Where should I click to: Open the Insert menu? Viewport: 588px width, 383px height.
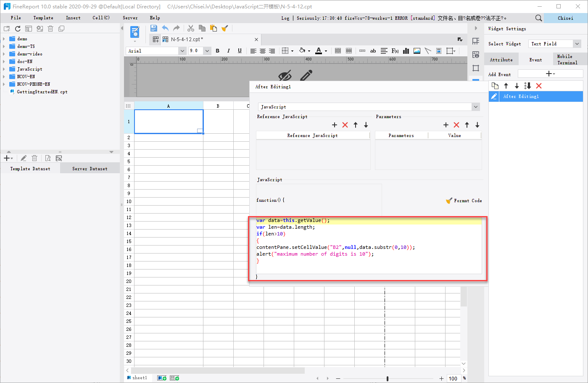(73, 18)
